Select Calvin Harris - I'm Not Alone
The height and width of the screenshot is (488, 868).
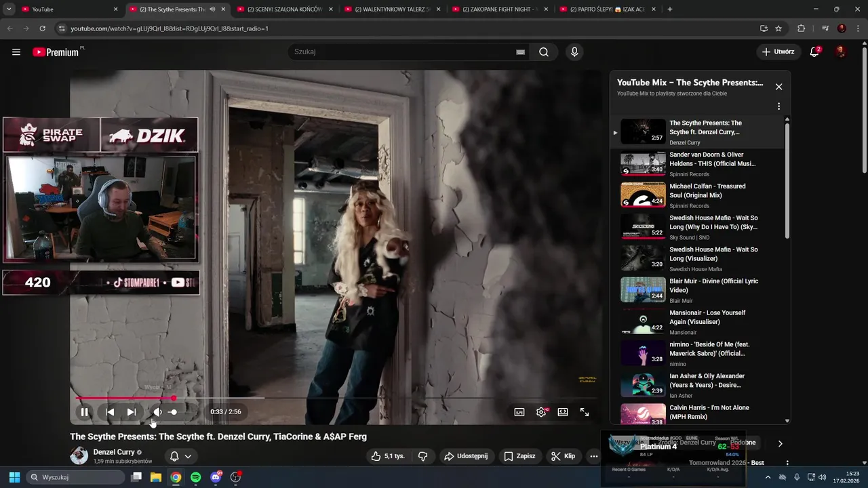click(698, 415)
